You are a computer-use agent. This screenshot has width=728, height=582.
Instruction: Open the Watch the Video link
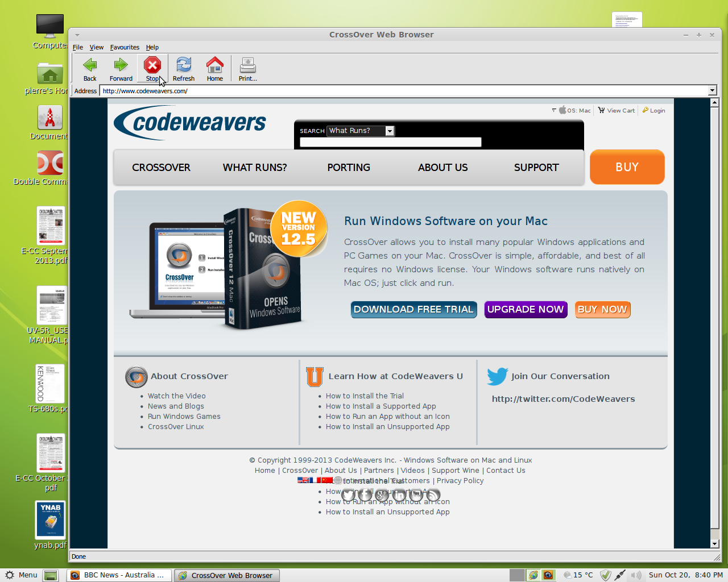[x=177, y=396]
